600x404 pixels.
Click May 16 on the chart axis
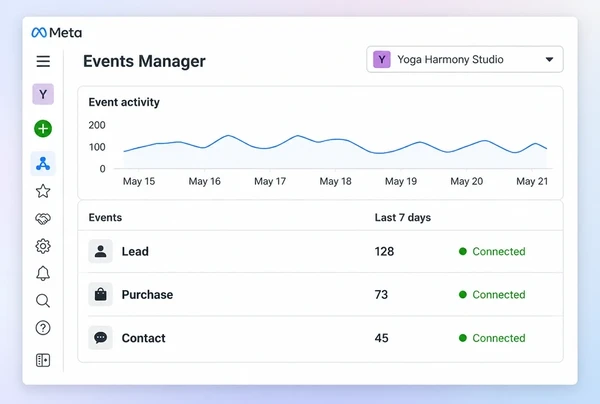204,181
